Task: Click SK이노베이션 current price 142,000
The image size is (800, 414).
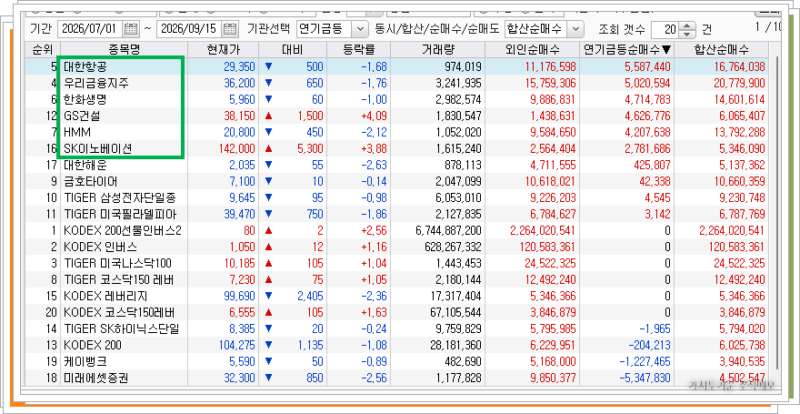Action: point(236,149)
